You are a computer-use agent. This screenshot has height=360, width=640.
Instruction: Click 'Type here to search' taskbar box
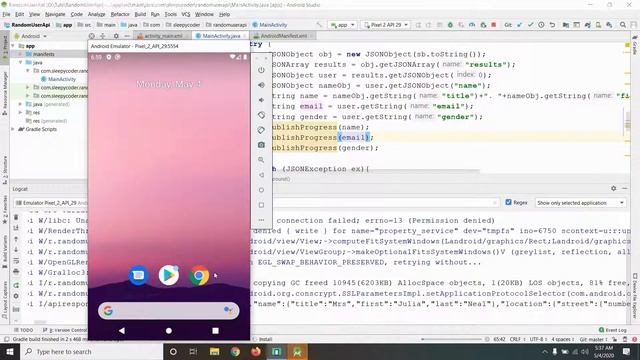point(91,351)
